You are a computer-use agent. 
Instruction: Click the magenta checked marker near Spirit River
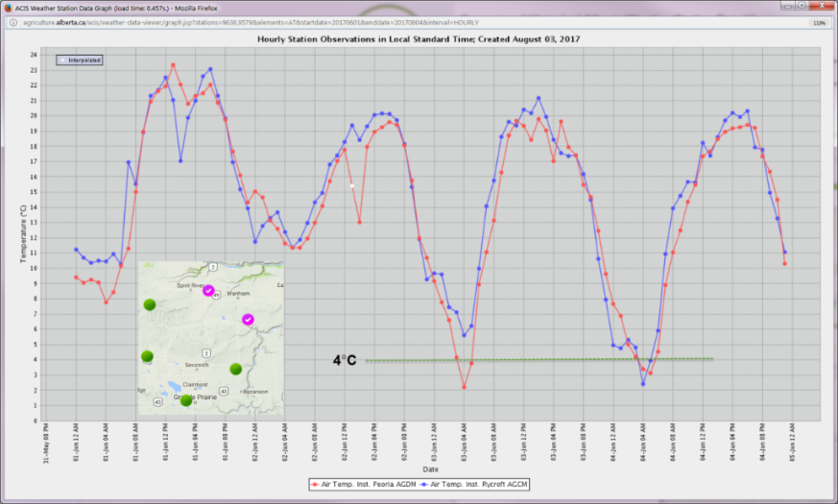tap(208, 290)
